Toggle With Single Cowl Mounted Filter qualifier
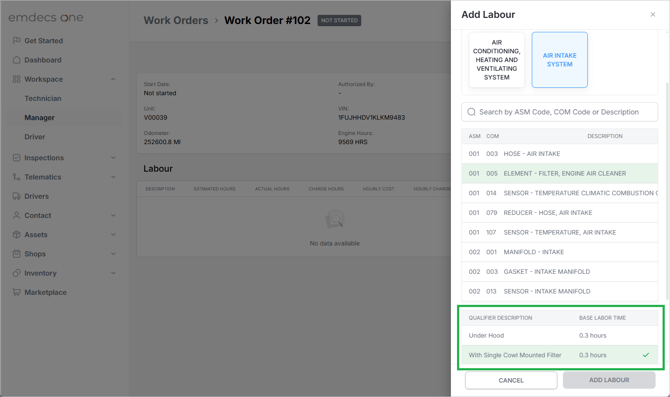The height and width of the screenshot is (397, 670). (x=559, y=355)
